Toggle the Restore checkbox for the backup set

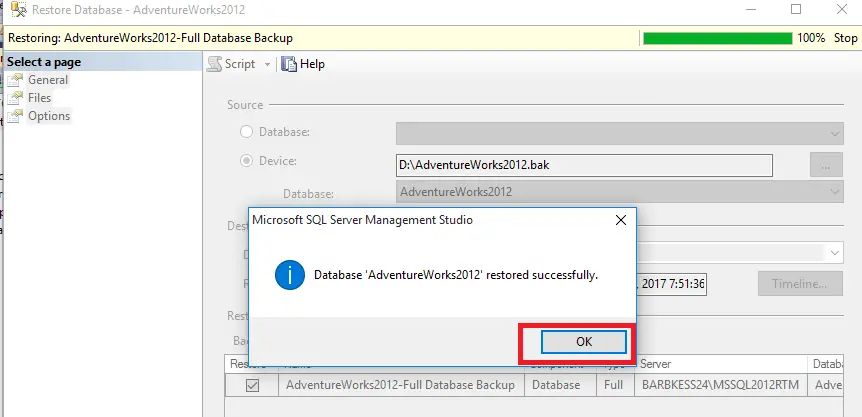[253, 385]
